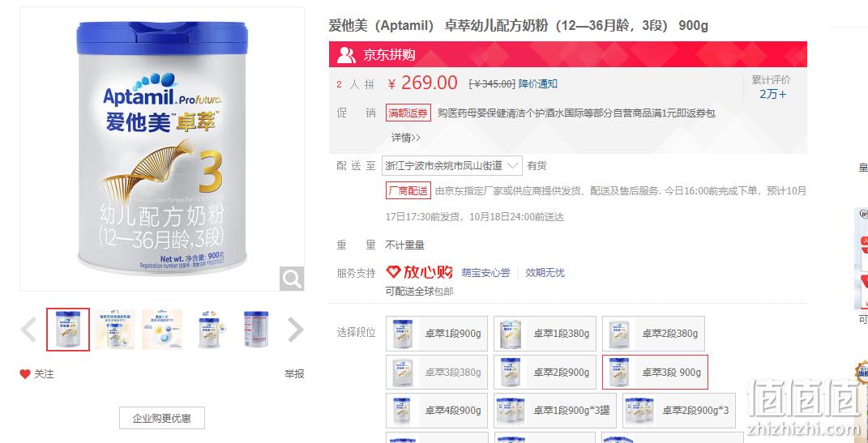This screenshot has width=868, height=443.
Task: Click the 举报 report link
Action: (294, 374)
